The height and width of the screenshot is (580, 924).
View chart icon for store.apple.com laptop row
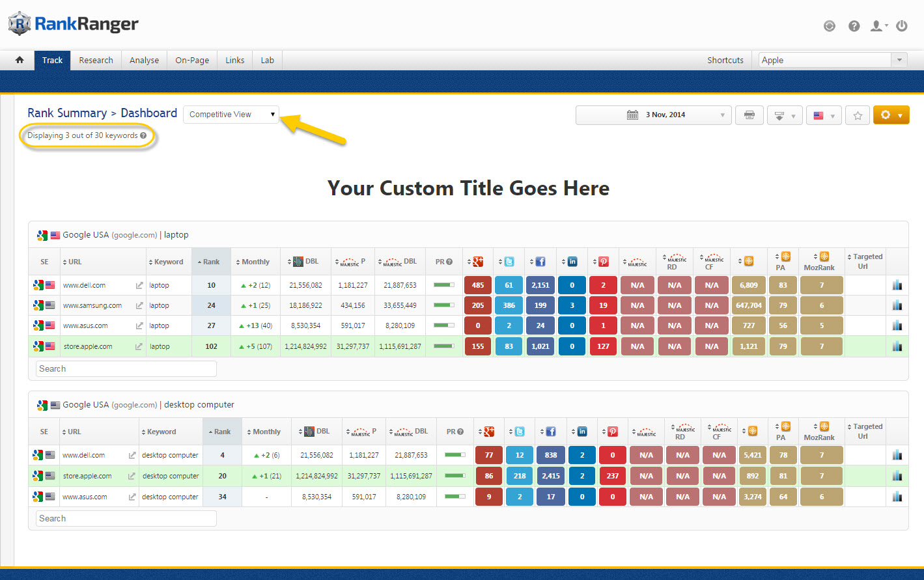coord(897,346)
